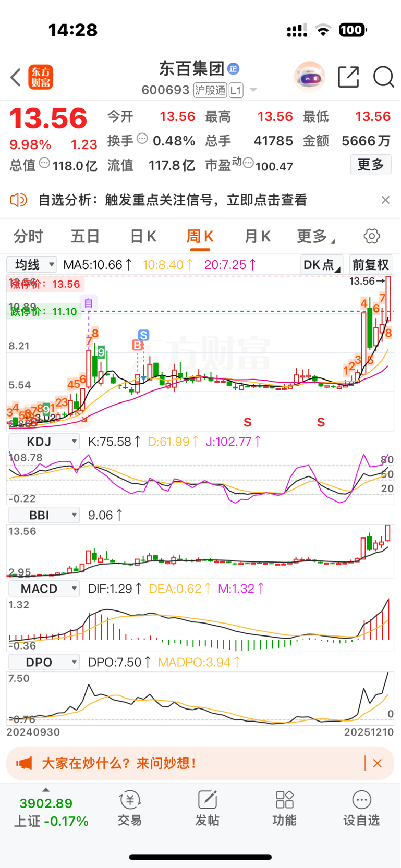
Task: Tap the megaphone icon in 妙想 banner
Action: 24,763
